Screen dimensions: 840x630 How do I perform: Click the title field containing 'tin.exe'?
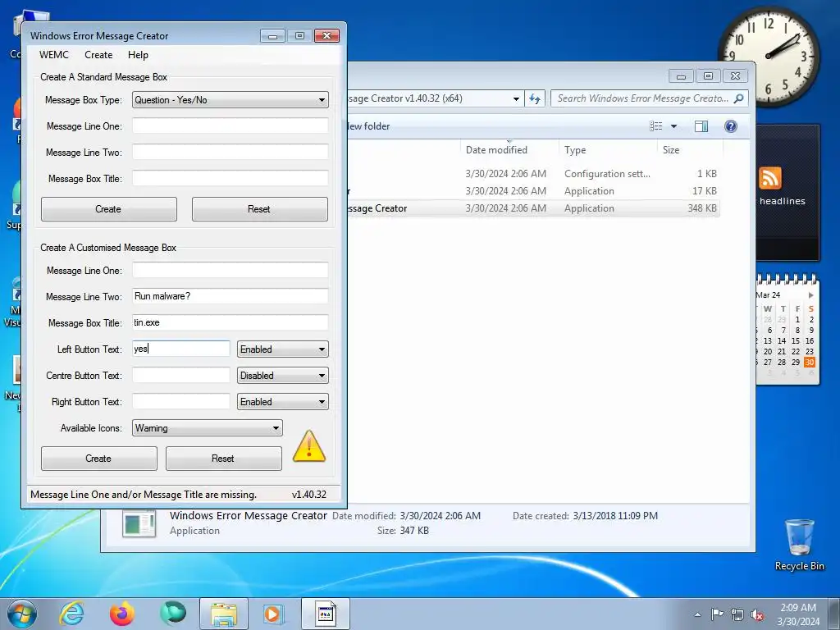coord(231,322)
